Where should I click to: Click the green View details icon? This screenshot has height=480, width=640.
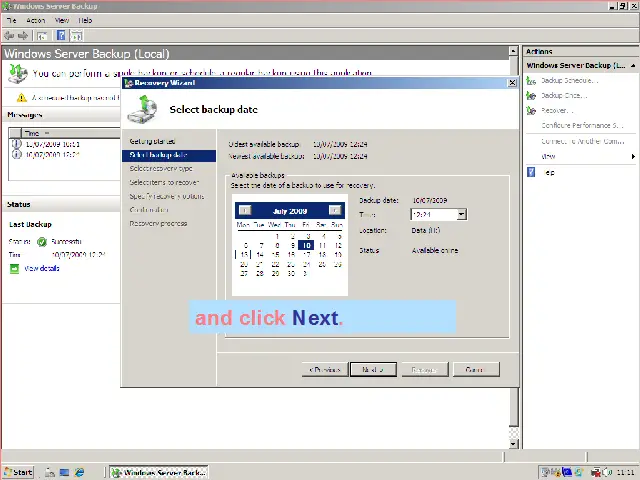pos(14,269)
